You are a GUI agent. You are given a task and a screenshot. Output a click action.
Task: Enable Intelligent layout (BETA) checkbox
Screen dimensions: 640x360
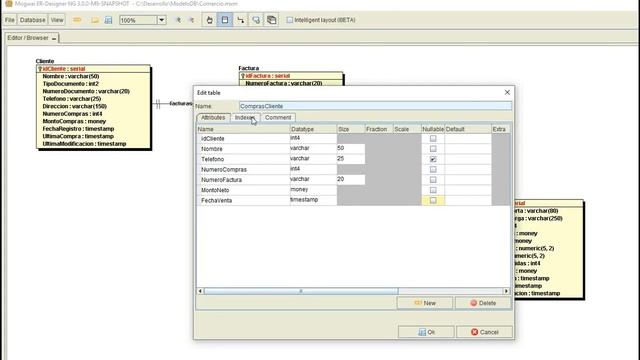pyautogui.click(x=290, y=20)
